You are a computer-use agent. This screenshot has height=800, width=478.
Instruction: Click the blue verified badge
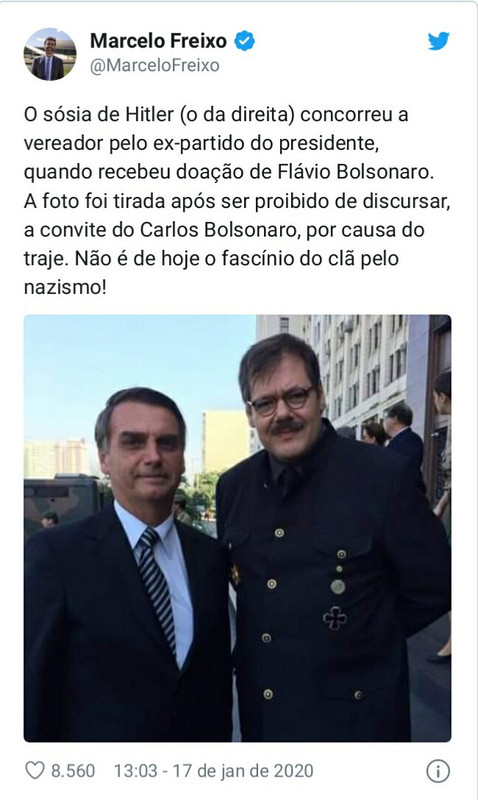[244, 41]
